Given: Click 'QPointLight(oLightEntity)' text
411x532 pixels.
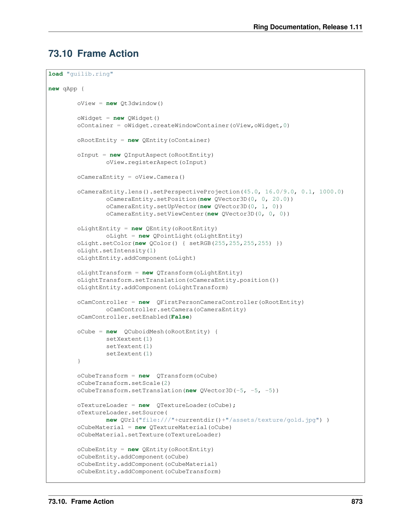Looking at the screenshot, I should 197,236.
